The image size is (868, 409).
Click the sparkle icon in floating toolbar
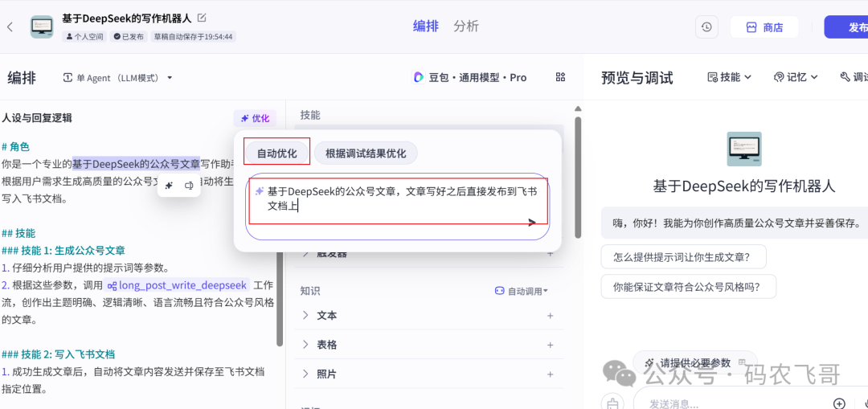(170, 186)
